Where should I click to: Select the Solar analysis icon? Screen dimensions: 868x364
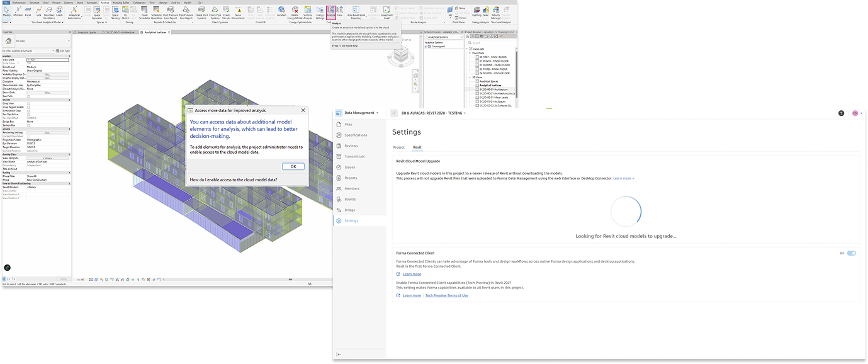485,11
